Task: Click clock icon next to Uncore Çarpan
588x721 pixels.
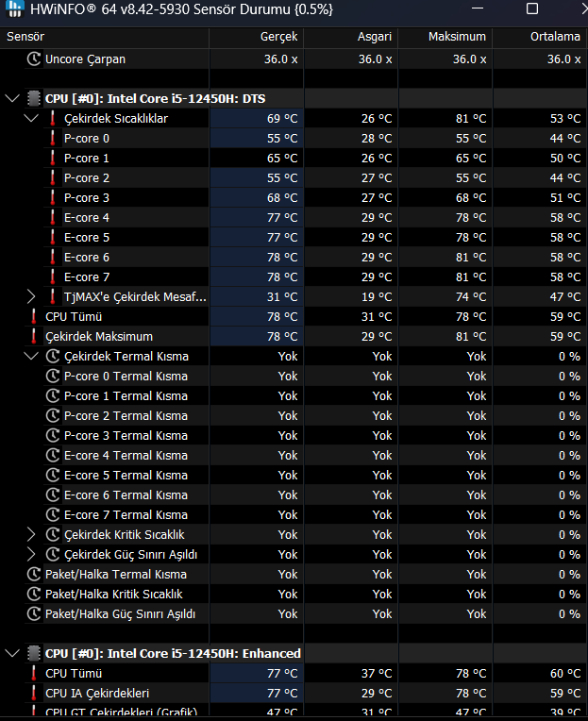Action: (34, 59)
